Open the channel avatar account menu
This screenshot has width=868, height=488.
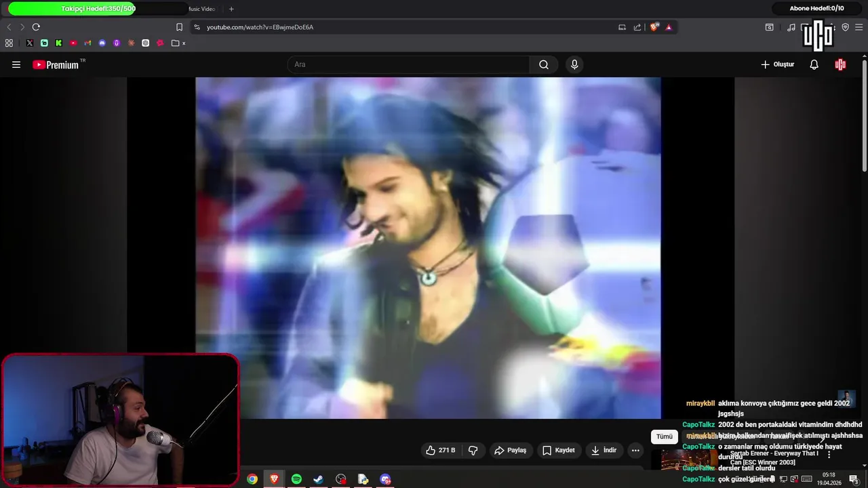click(840, 64)
